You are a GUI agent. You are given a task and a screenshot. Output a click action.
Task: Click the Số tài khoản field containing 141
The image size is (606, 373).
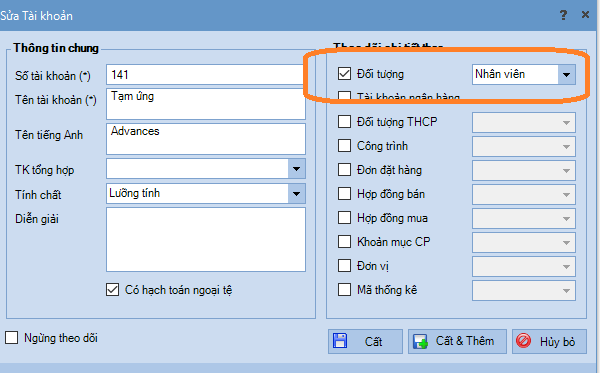[205, 75]
